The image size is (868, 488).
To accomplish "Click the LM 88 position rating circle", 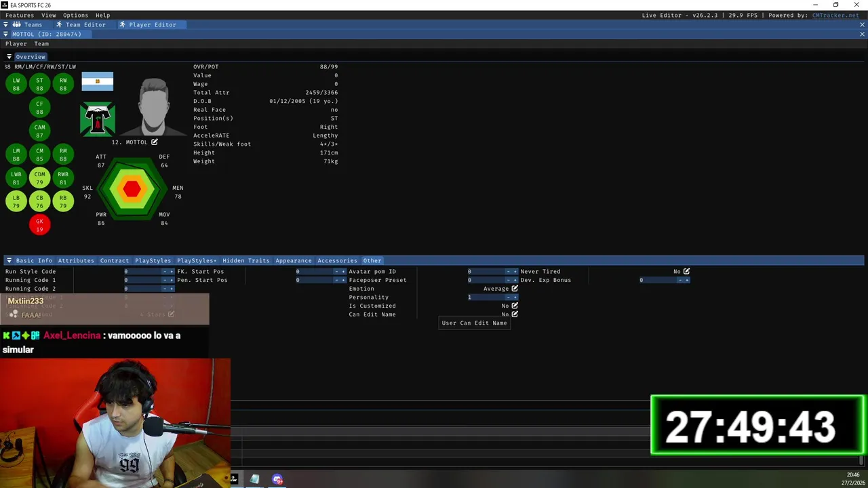I will 16,155.
